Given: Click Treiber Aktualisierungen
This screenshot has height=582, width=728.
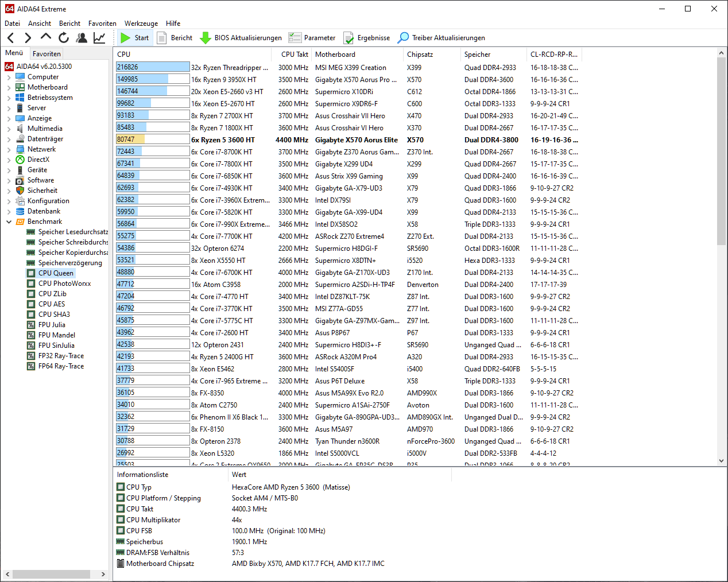Looking at the screenshot, I should tap(441, 38).
